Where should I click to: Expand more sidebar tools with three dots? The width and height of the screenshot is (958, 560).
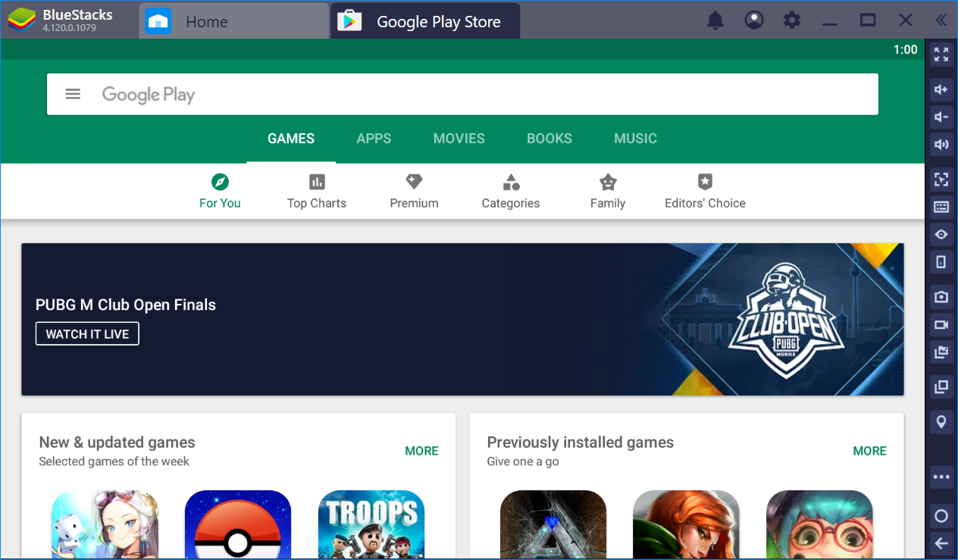point(941,477)
